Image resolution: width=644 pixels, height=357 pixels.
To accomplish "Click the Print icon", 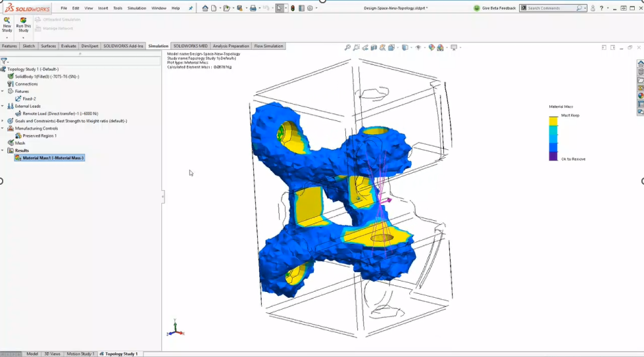I will click(253, 8).
